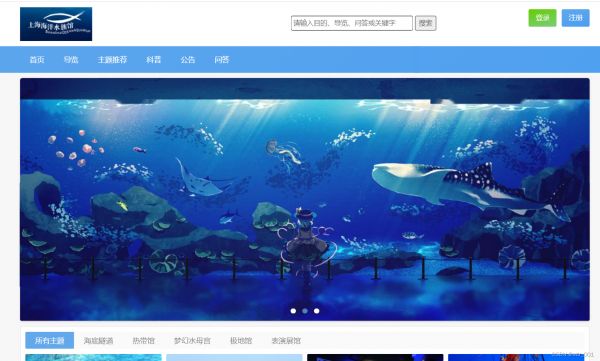The image size is (600, 361).
Task: Open the 首页 home navigation item
Action: (37, 60)
